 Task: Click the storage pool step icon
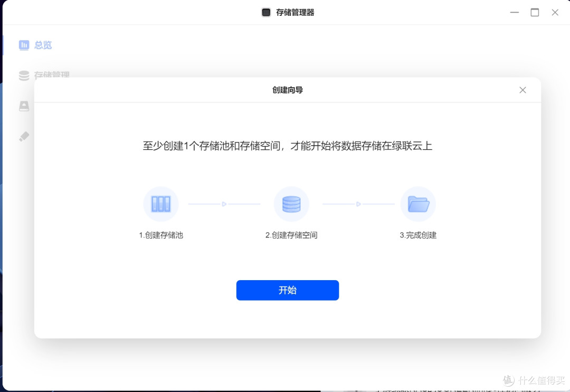coord(161,204)
